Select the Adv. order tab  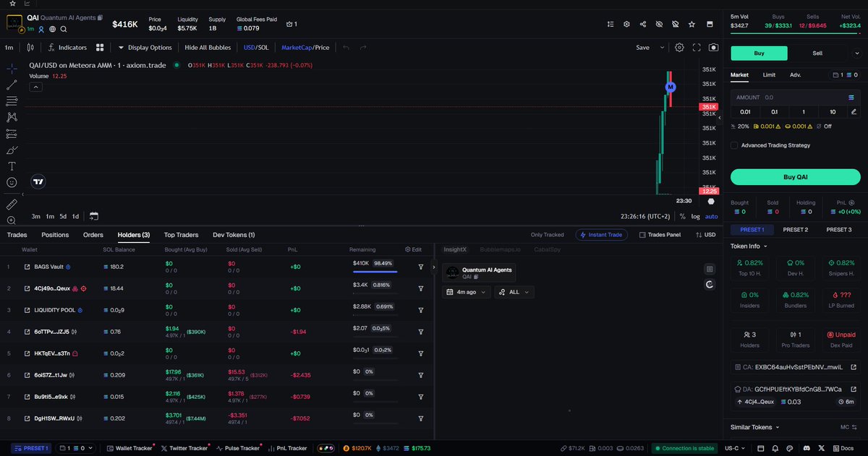click(x=795, y=74)
